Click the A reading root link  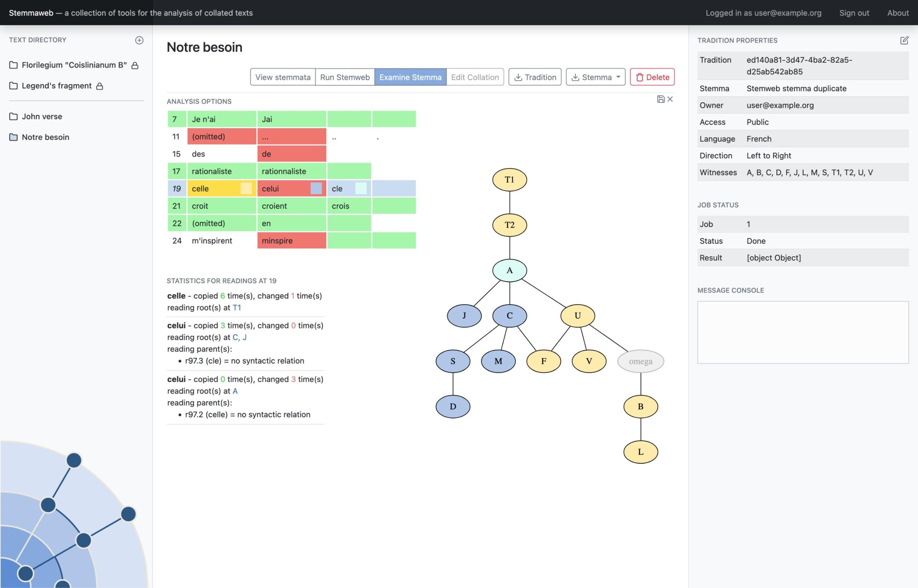click(x=235, y=391)
